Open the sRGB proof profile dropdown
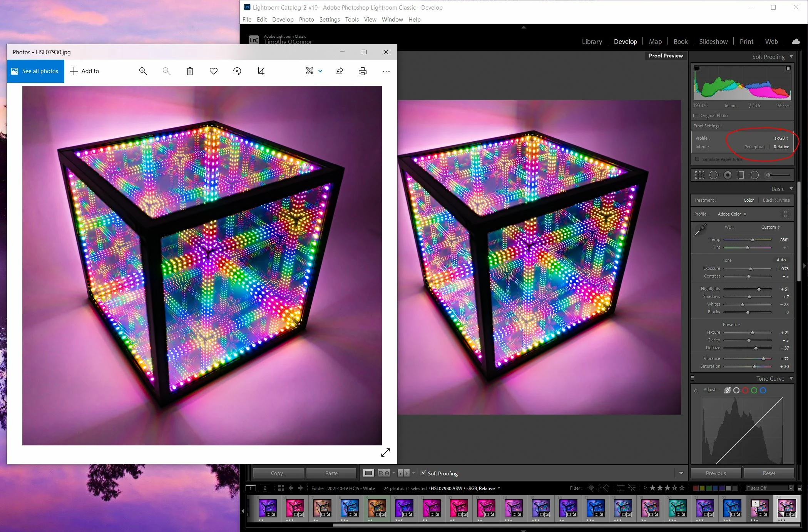 point(781,138)
